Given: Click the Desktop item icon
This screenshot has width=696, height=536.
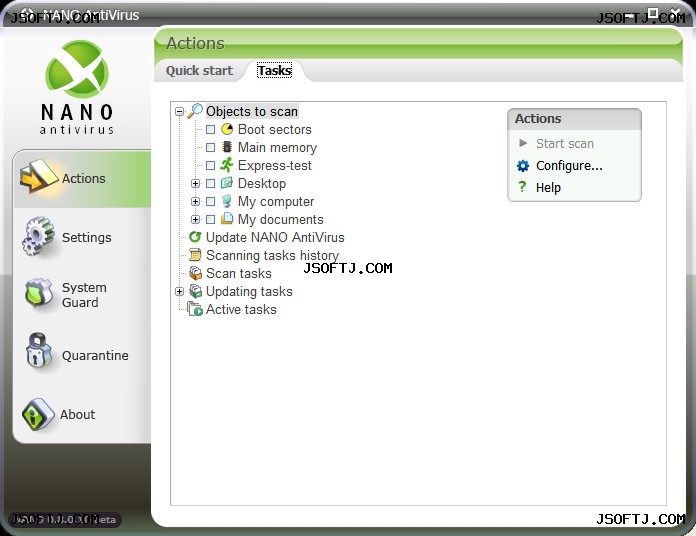Looking at the screenshot, I should (x=227, y=183).
